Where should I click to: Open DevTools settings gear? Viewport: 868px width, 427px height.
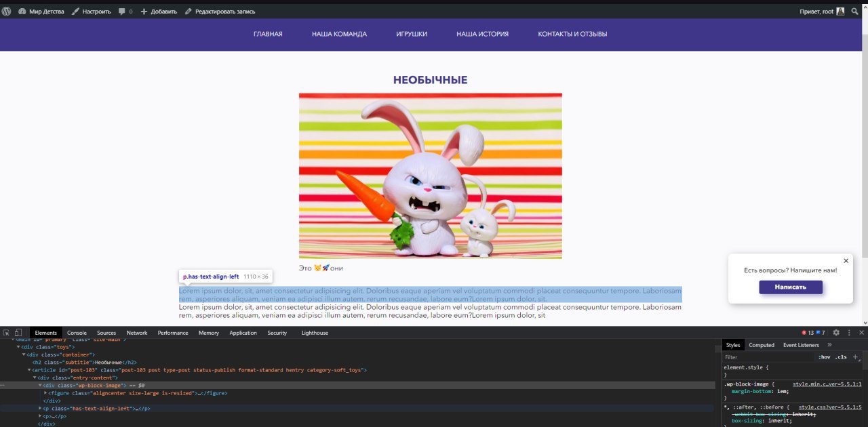coord(836,333)
